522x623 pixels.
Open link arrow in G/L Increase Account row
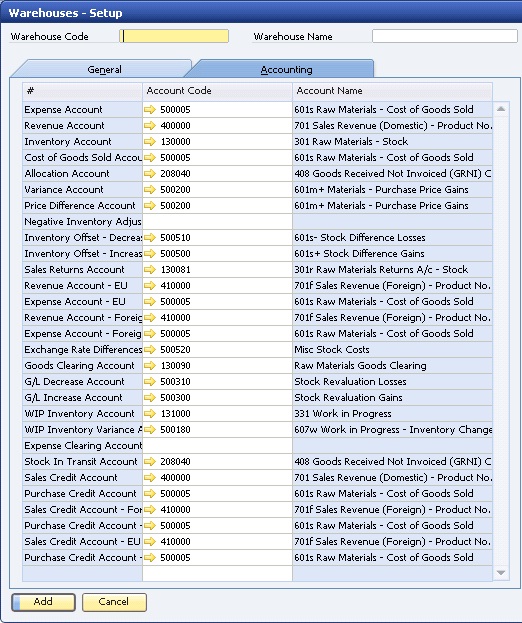pyautogui.click(x=150, y=397)
